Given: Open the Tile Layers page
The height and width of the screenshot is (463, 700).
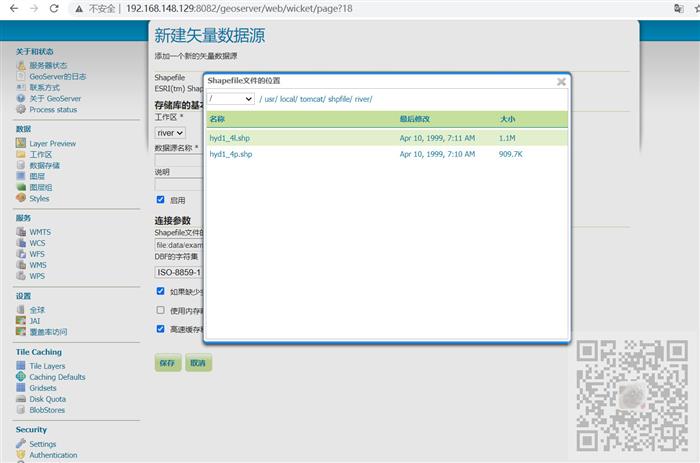Looking at the screenshot, I should [x=47, y=366].
